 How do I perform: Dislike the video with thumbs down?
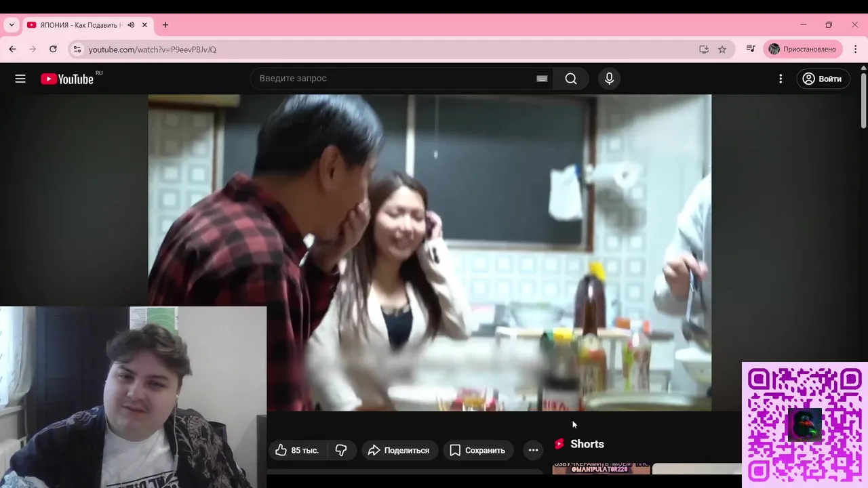pos(341,450)
